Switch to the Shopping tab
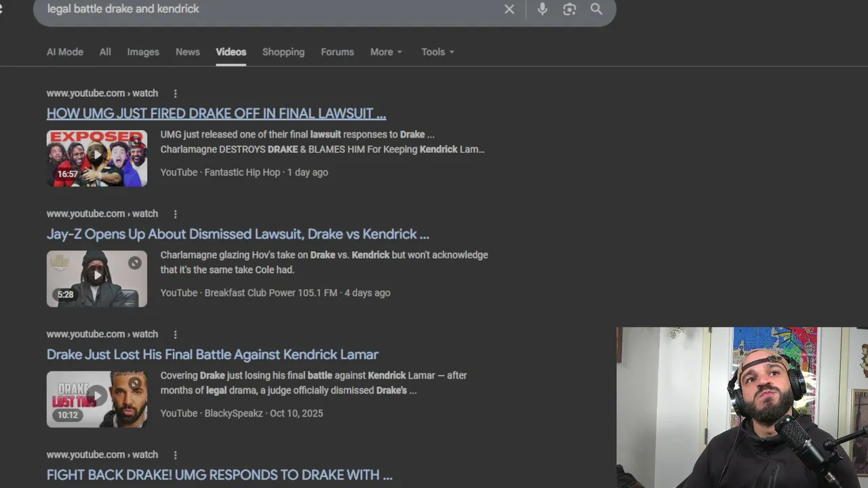 (283, 52)
